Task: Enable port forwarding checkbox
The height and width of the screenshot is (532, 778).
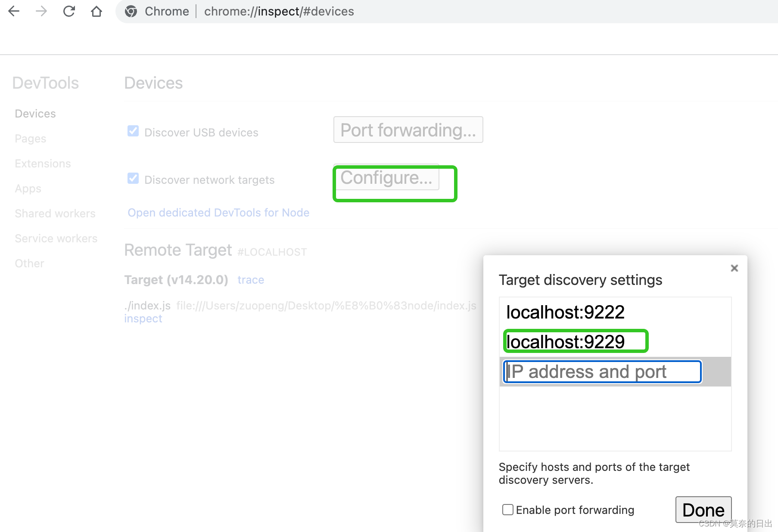Action: pyautogui.click(x=508, y=510)
